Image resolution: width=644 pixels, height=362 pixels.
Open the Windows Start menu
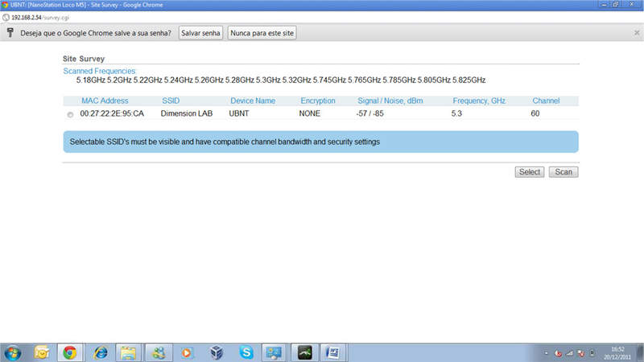point(12,352)
